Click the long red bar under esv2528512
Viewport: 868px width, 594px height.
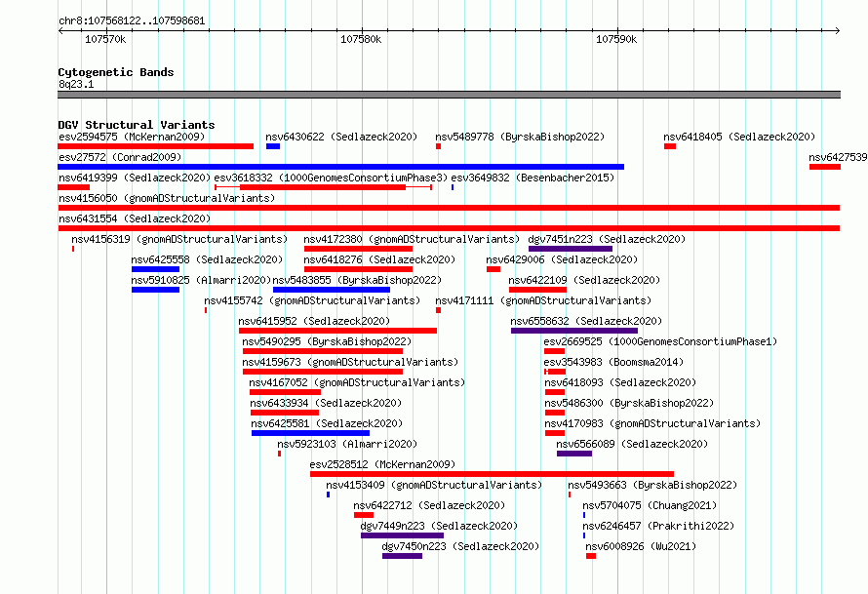[x=493, y=474]
